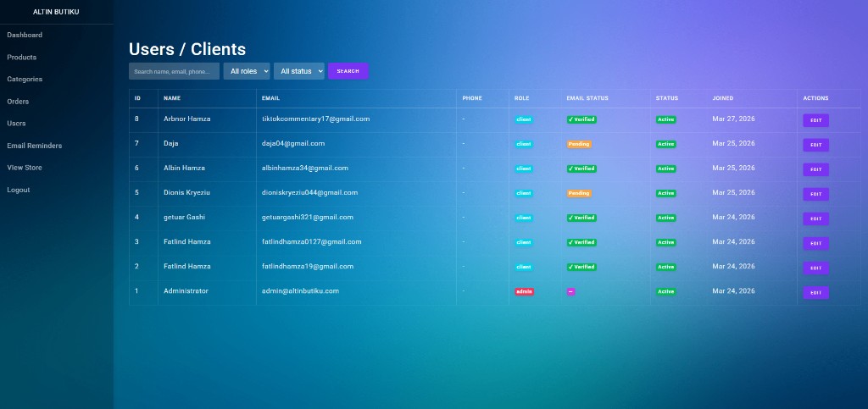
Task: Edit user Arbnor Hamza
Action: point(815,120)
